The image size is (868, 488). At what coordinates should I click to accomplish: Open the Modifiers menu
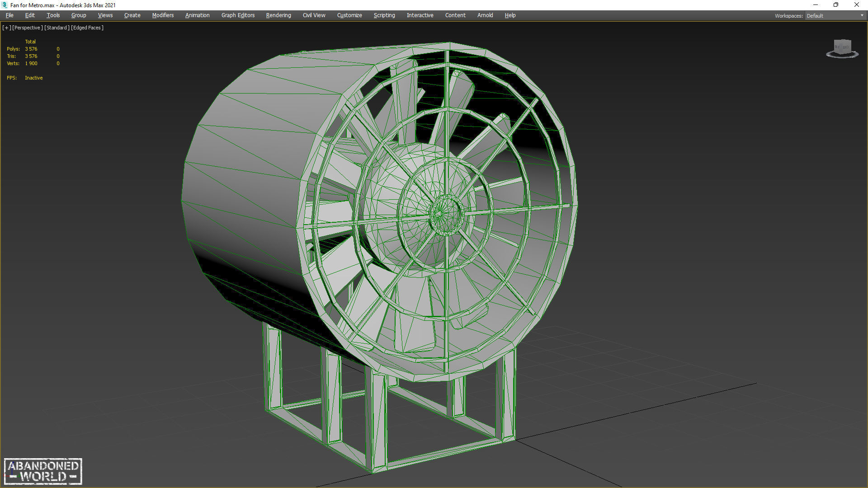coord(163,15)
